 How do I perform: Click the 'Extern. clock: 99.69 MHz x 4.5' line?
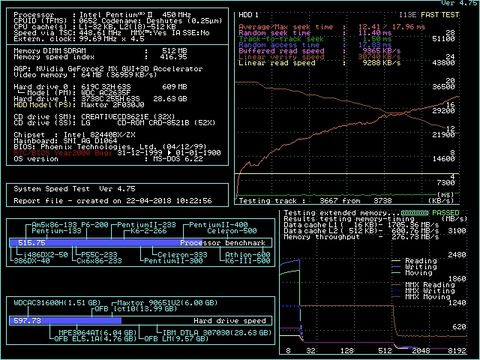point(79,39)
